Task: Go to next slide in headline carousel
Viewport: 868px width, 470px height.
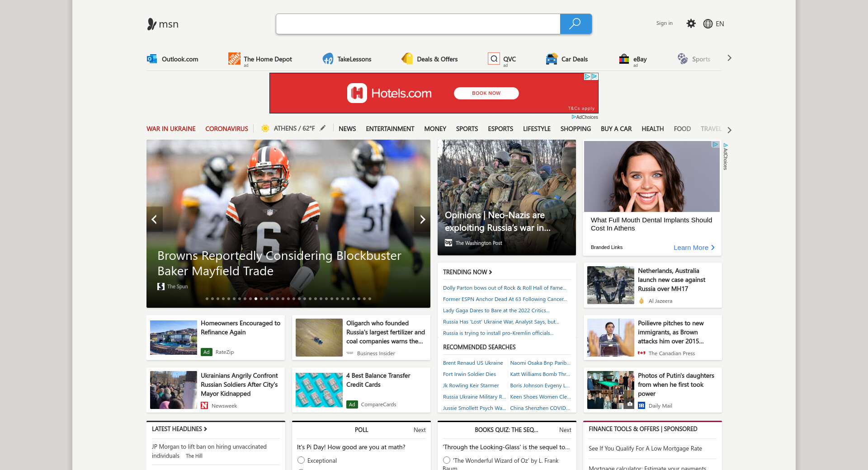Action: (x=422, y=219)
